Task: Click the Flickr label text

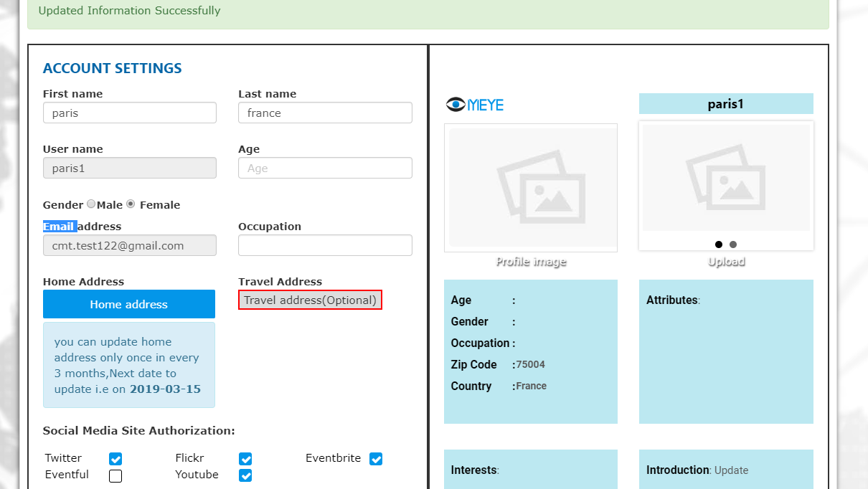Action: point(189,458)
